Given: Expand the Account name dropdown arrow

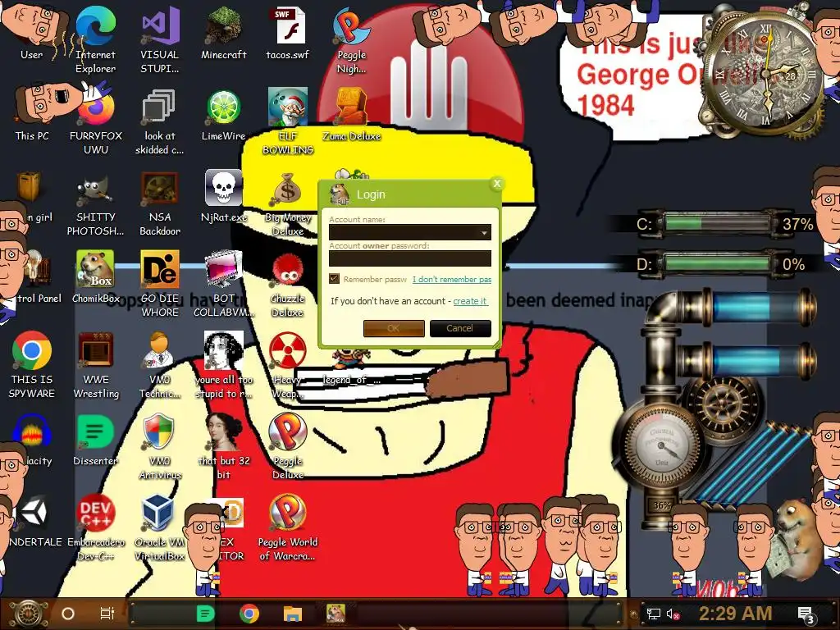Looking at the screenshot, I should pyautogui.click(x=484, y=232).
